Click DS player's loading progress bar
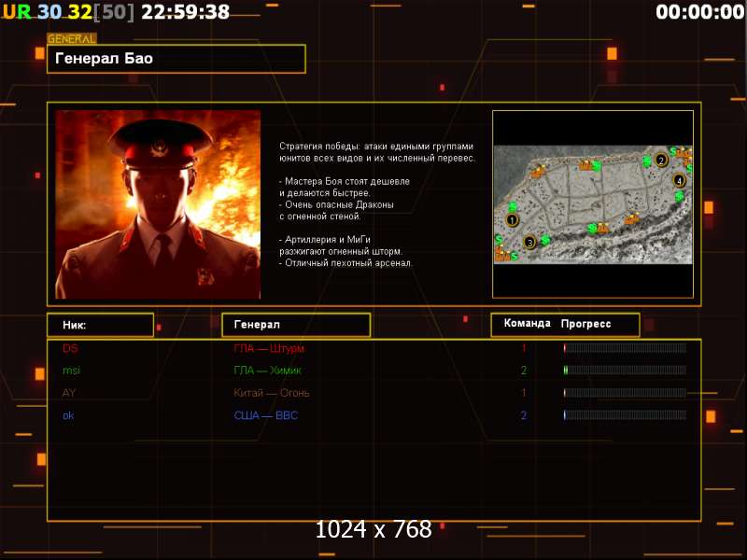 coord(625,348)
